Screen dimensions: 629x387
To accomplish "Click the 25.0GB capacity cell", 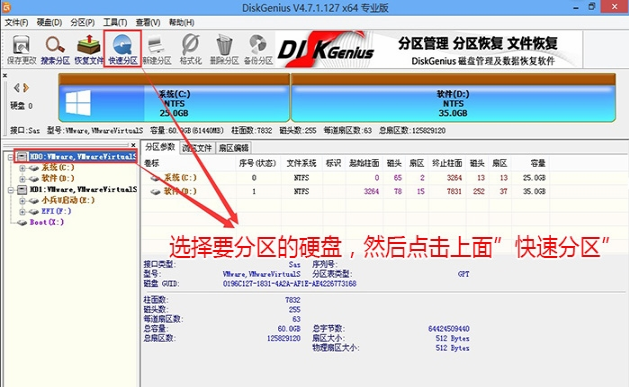I will 534,178.
